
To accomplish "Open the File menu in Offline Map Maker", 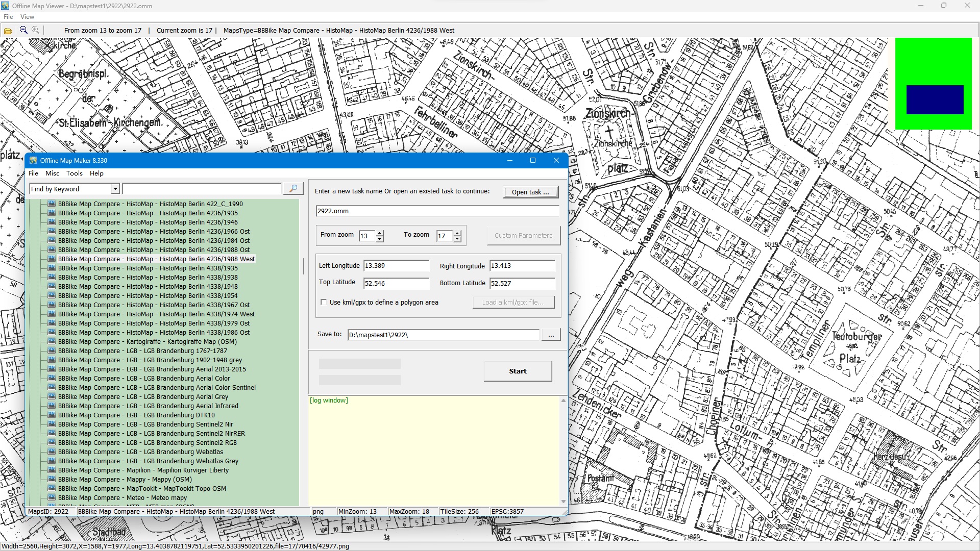I will 34,173.
